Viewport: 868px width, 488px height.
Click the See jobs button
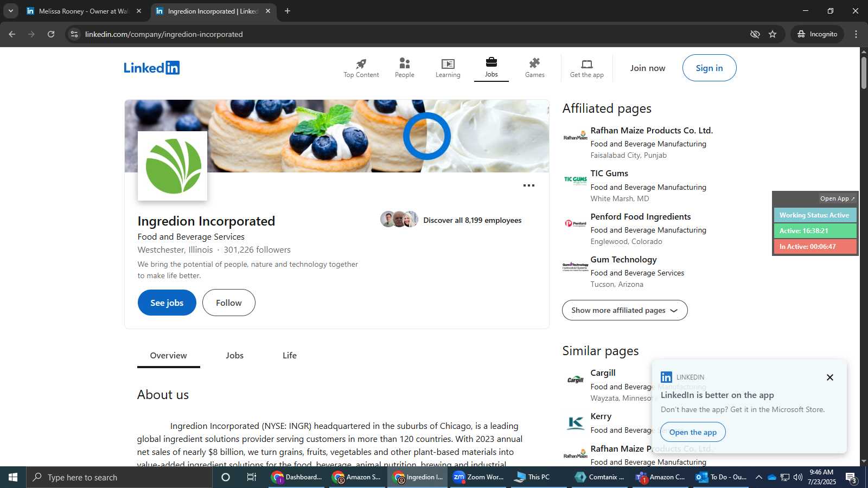[167, 303]
